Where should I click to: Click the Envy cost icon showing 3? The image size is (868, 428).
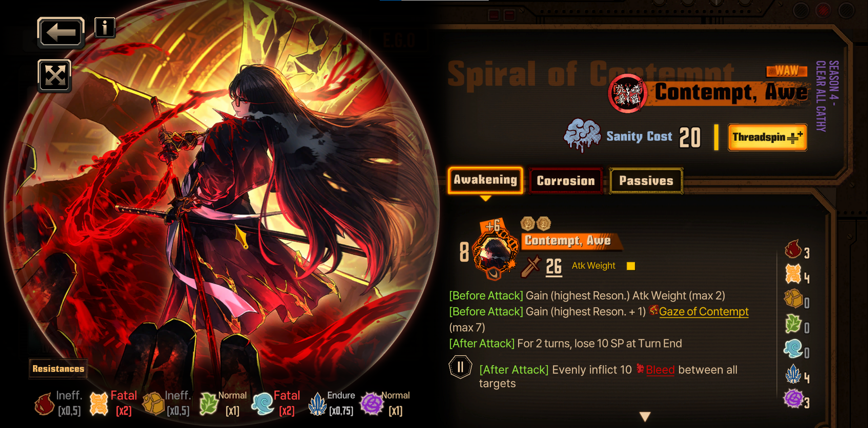793,399
